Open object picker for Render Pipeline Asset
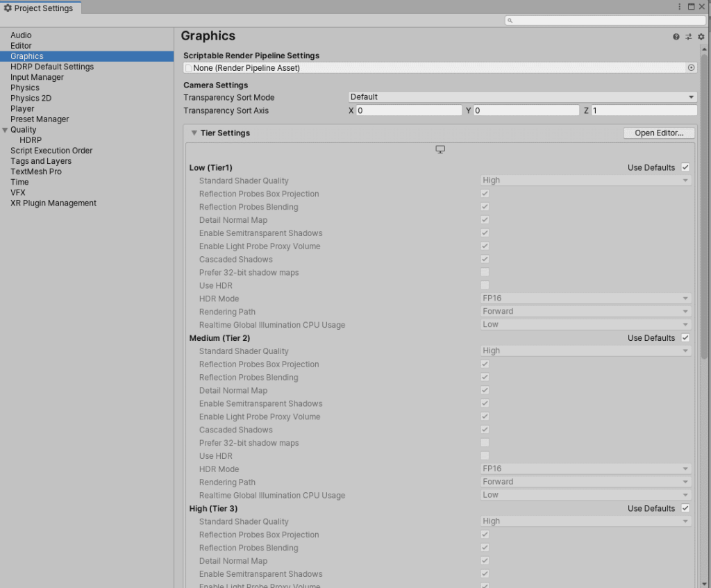The height and width of the screenshot is (588, 711). pos(691,68)
